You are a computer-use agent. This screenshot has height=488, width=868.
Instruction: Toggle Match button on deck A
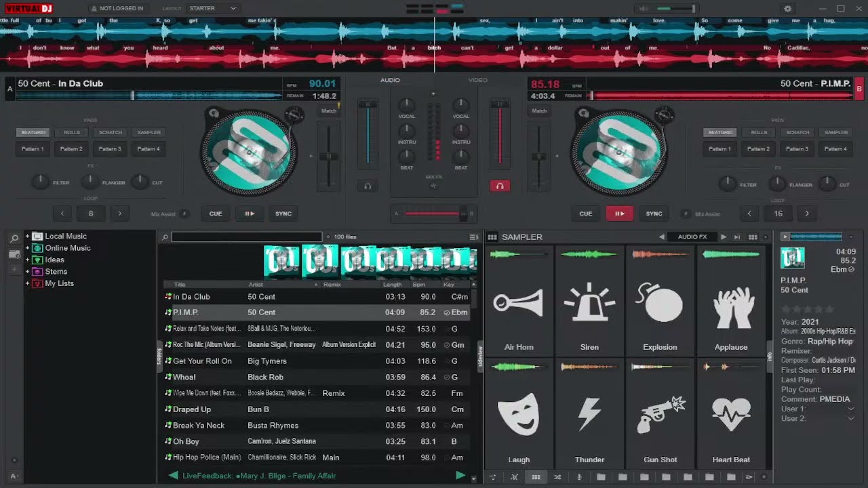point(329,110)
